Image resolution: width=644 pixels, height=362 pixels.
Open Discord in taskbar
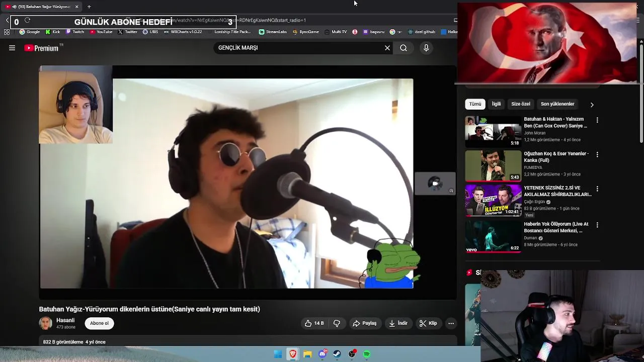pos(323,354)
